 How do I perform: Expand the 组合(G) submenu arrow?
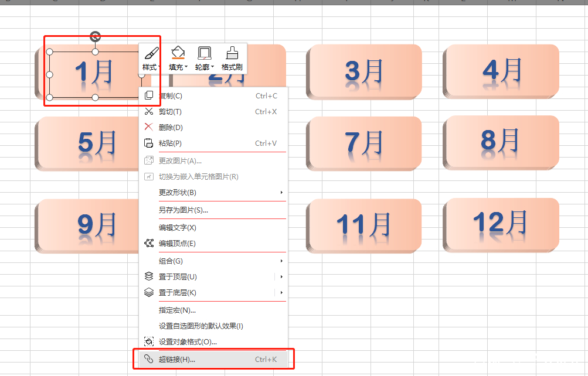[281, 261]
